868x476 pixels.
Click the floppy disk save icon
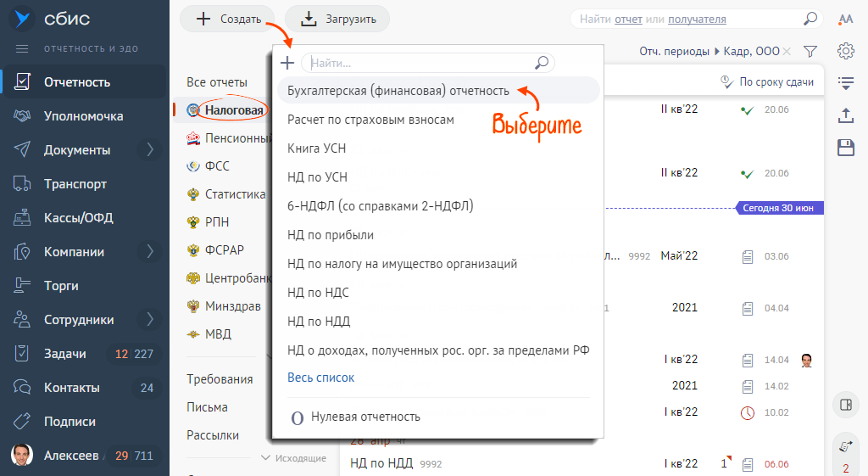(x=845, y=148)
